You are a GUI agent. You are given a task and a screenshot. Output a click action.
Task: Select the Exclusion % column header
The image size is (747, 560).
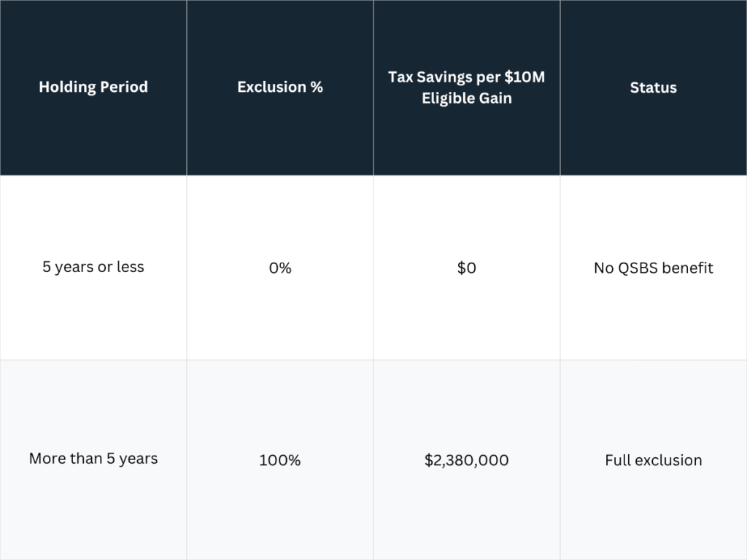(x=280, y=87)
